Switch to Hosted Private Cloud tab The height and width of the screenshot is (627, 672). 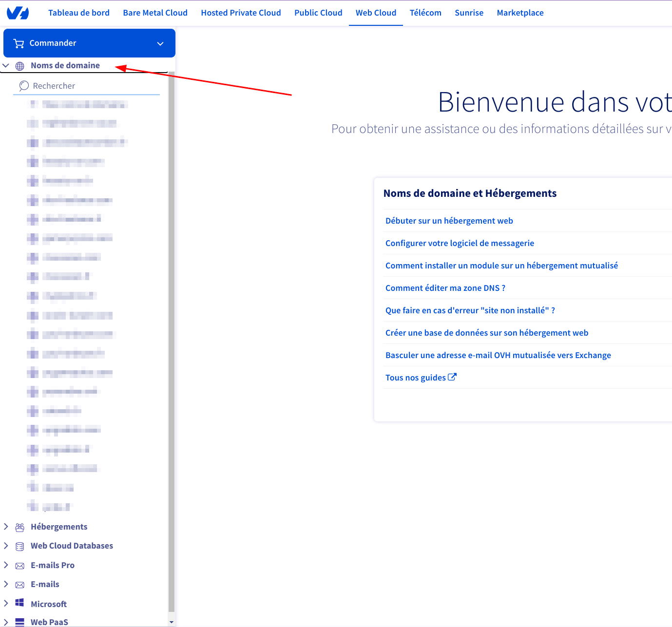pos(241,13)
